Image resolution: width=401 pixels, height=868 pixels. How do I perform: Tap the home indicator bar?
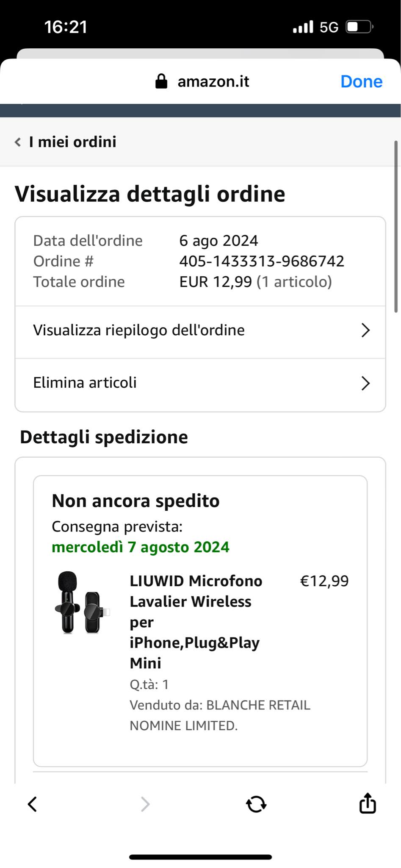point(200,857)
